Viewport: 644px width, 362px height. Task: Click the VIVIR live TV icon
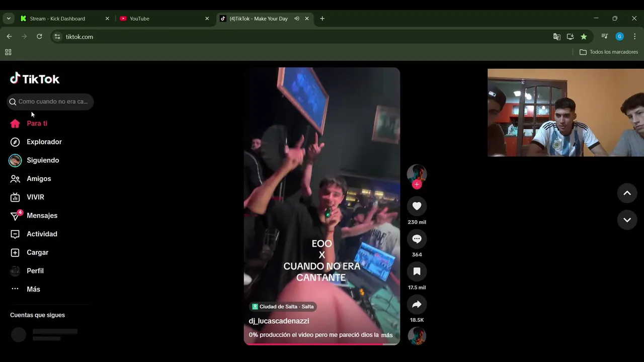(15, 197)
